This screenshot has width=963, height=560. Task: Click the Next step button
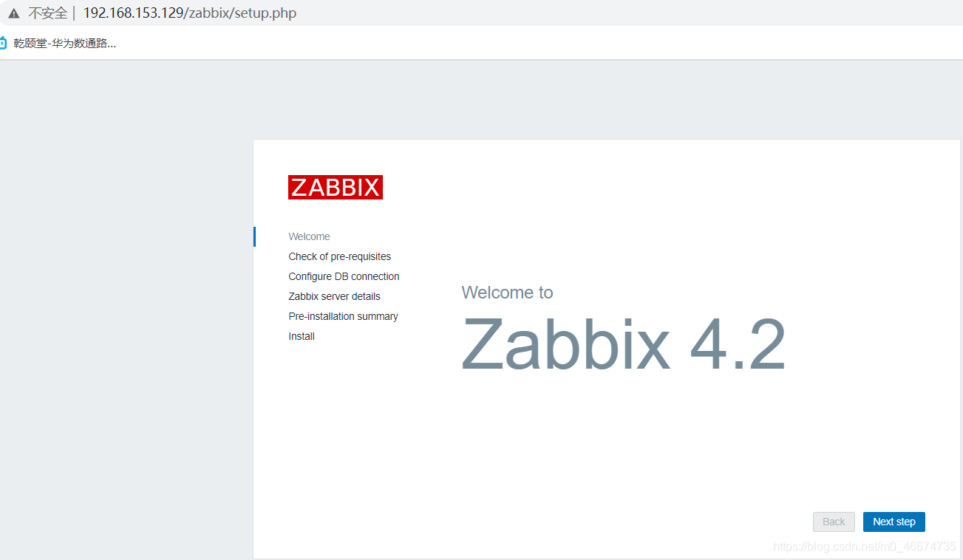pos(894,522)
